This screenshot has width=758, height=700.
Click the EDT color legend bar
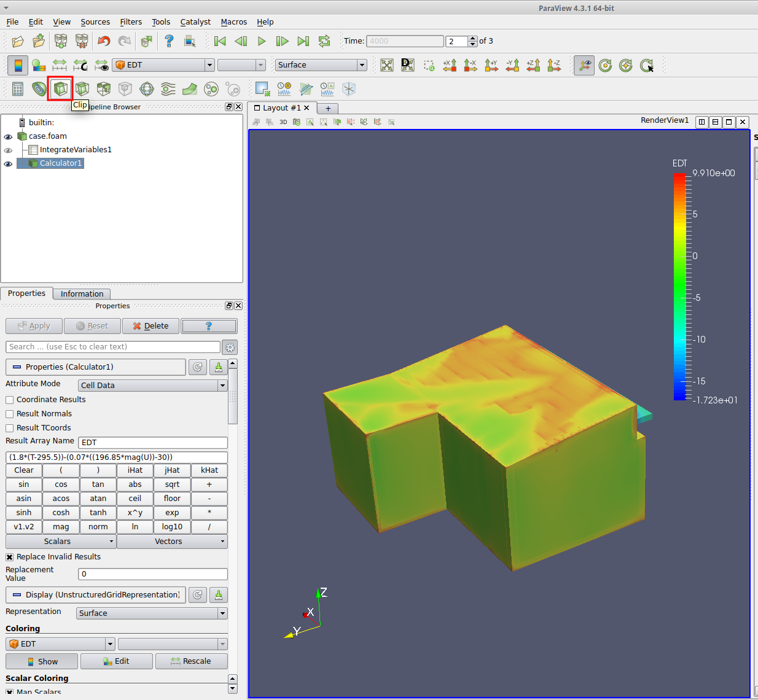click(x=679, y=286)
